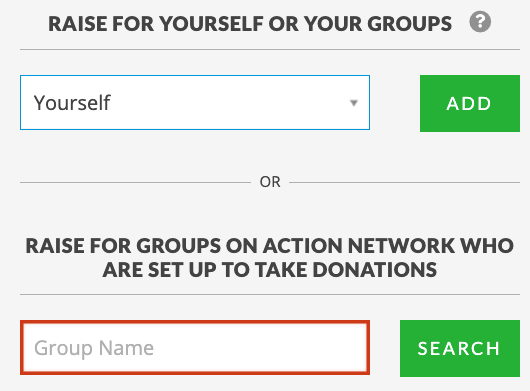Click SEARCH beside the Group Name field
Viewport: 530px width, 391px height.
460,348
